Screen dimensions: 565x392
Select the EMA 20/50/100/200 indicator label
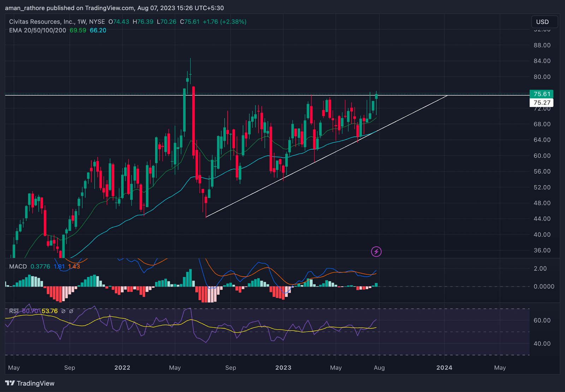(x=37, y=30)
